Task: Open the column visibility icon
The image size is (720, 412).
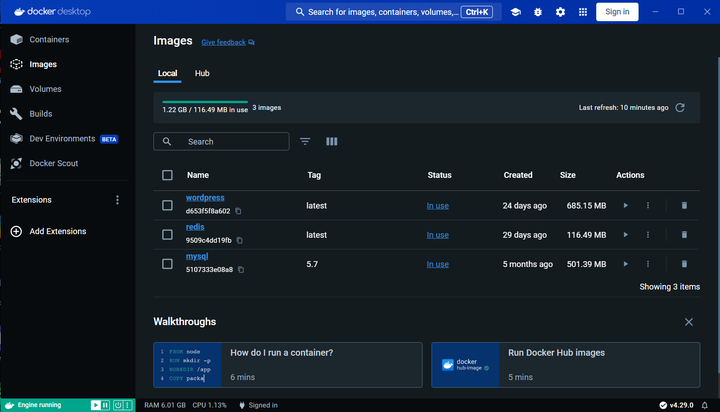Action: pyautogui.click(x=332, y=141)
